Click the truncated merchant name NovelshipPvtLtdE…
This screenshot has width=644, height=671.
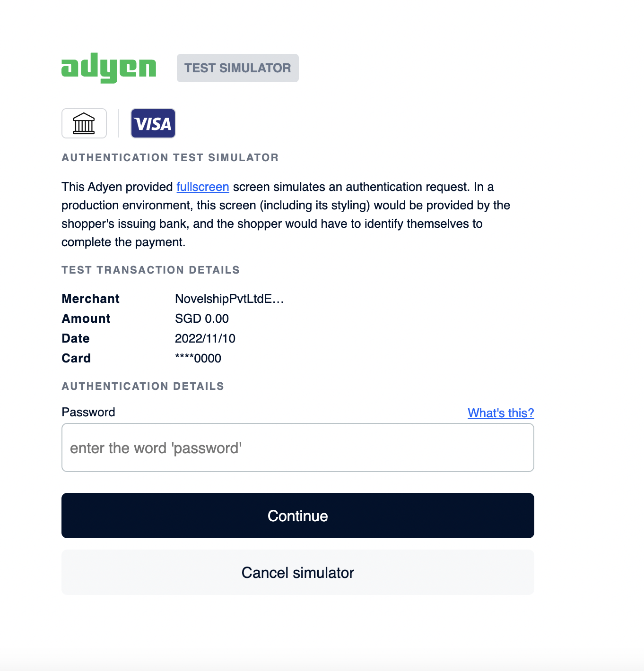point(229,299)
